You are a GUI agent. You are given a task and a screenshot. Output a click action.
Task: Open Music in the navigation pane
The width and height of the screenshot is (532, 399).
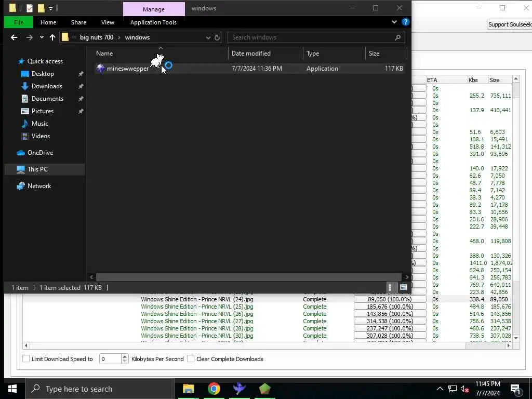tap(39, 124)
